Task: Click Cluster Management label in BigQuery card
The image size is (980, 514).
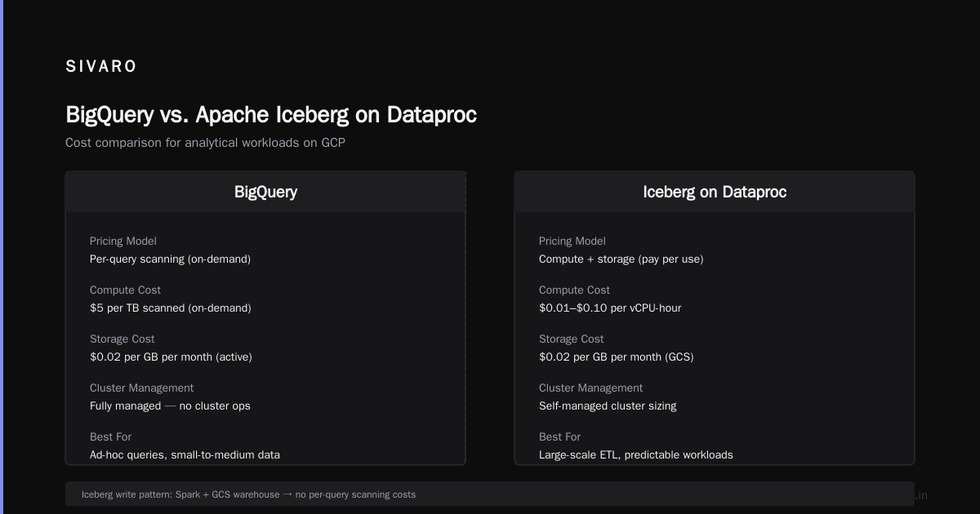Action: [141, 388]
